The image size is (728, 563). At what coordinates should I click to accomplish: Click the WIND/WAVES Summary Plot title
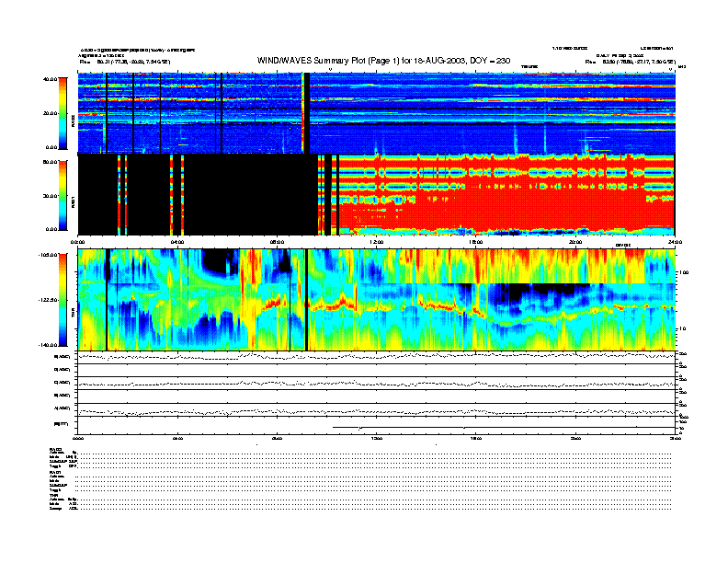[x=383, y=61]
